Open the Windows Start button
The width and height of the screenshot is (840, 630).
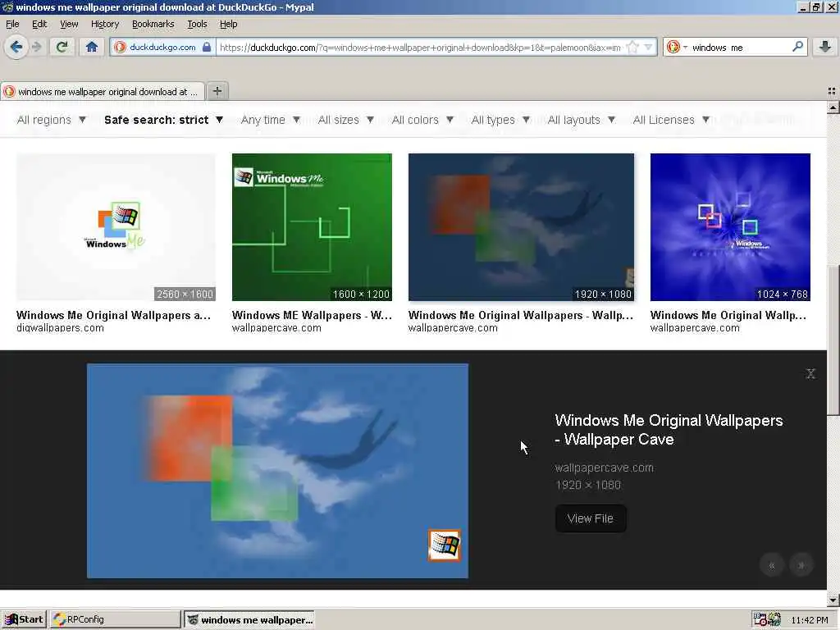(x=24, y=619)
